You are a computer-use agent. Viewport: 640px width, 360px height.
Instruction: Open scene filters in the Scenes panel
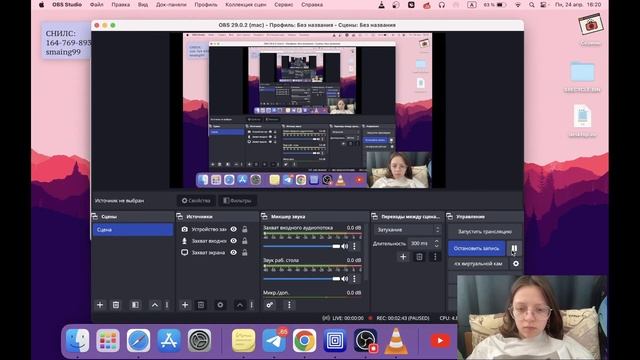pos(135,305)
